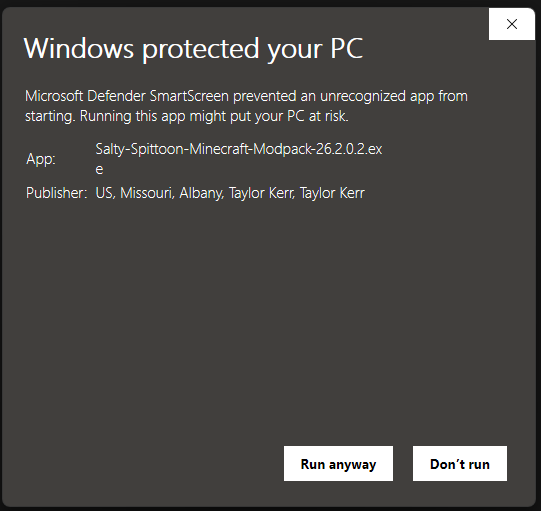Image resolution: width=541 pixels, height=511 pixels.
Task: Click the word 'Minecraft' in the app name
Action: [219, 149]
